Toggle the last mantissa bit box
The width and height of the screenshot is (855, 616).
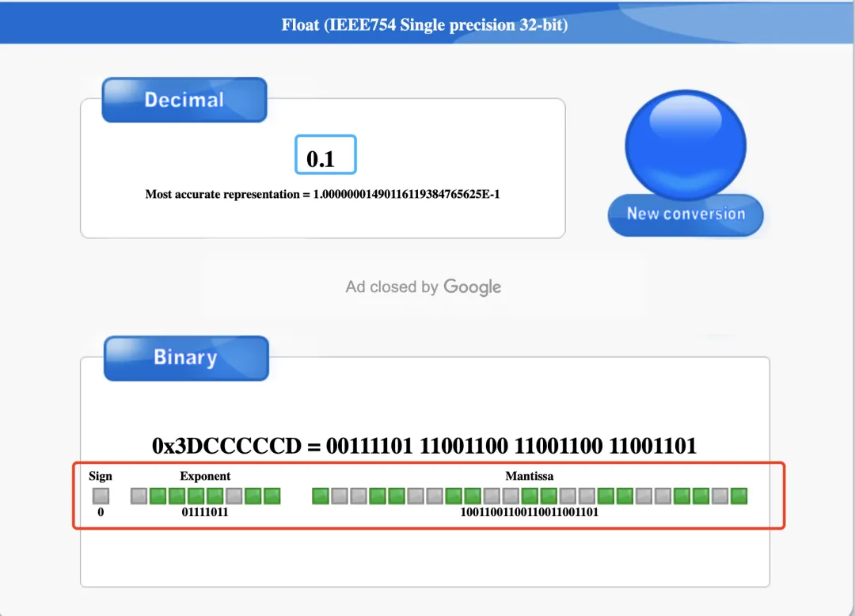(739, 496)
